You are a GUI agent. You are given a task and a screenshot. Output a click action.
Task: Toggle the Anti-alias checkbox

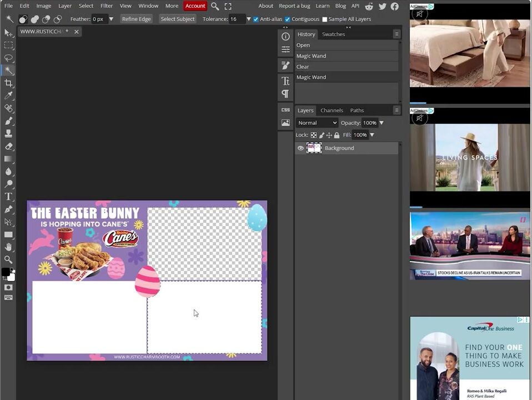click(256, 19)
